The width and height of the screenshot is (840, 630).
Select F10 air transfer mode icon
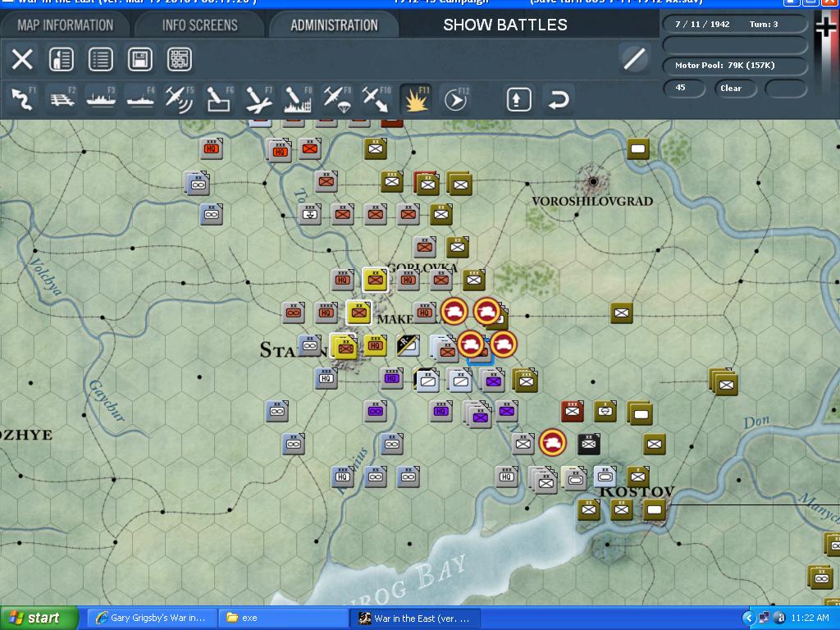[x=376, y=99]
